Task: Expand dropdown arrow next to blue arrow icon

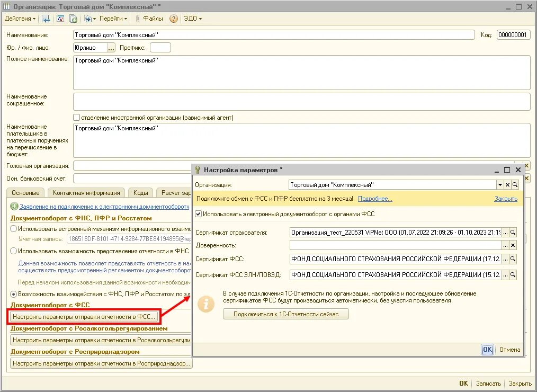Action: [94, 19]
